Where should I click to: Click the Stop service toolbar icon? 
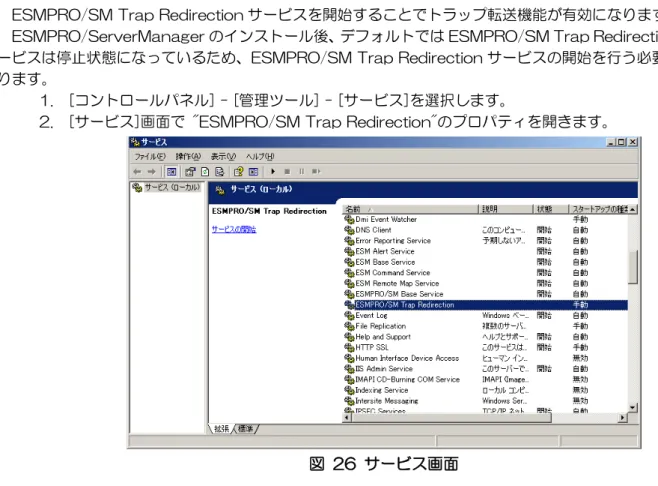point(287,171)
